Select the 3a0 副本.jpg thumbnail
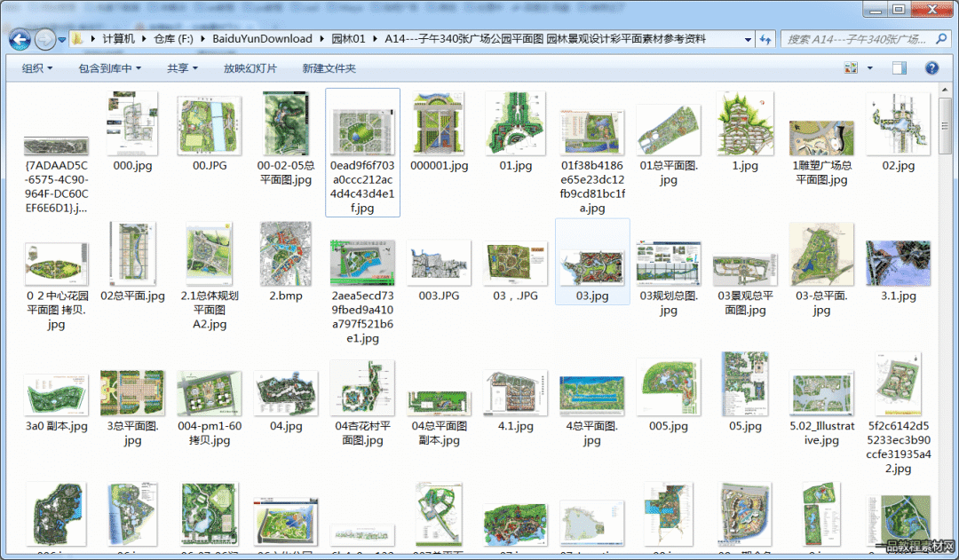The width and height of the screenshot is (959, 560). click(x=56, y=395)
